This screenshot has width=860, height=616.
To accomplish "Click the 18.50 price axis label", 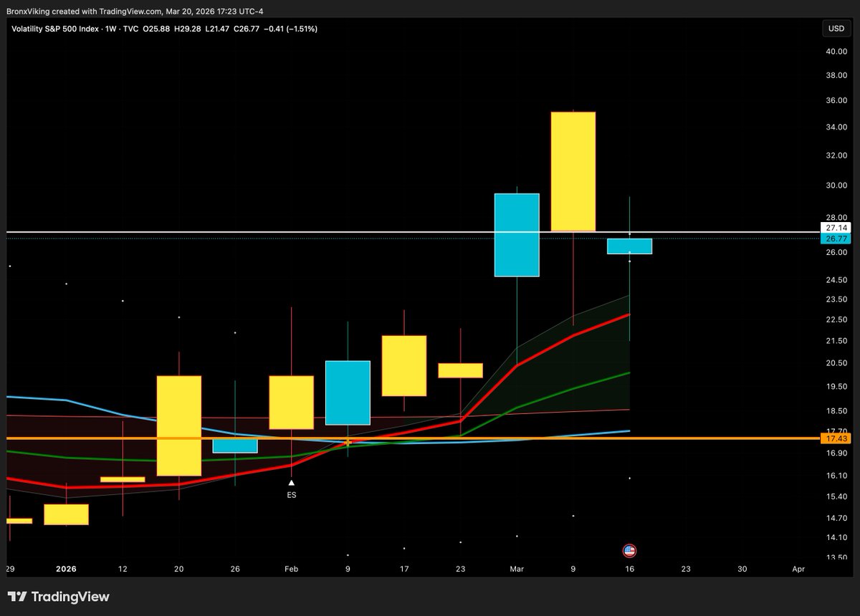I will pyautogui.click(x=836, y=410).
